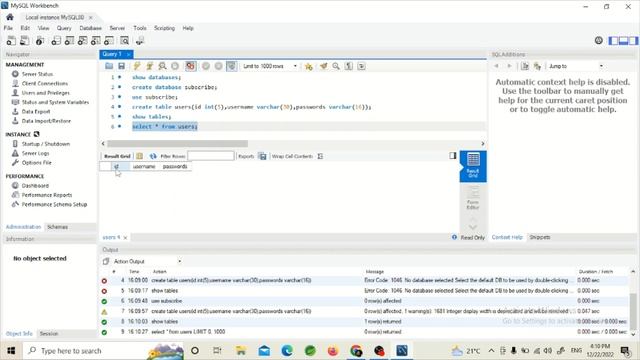Image resolution: width=640 pixels, height=360 pixels.
Task: Open the Server menu
Action: tap(117, 28)
